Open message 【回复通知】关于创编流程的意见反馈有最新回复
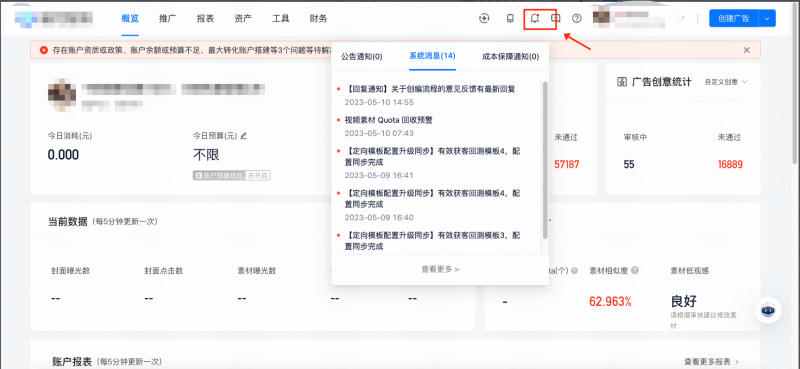Image resolution: width=800 pixels, height=369 pixels. point(430,89)
